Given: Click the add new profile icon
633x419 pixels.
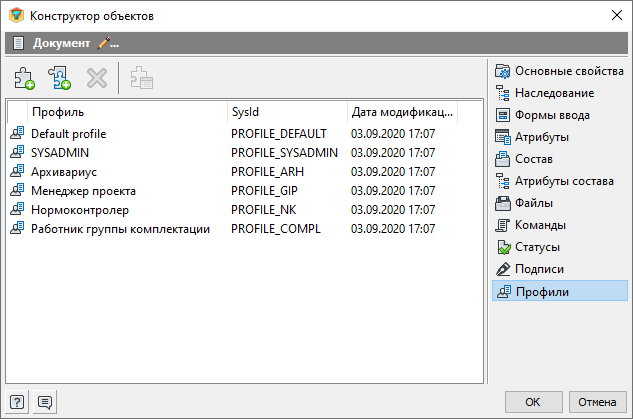Looking at the screenshot, I should coord(24,78).
